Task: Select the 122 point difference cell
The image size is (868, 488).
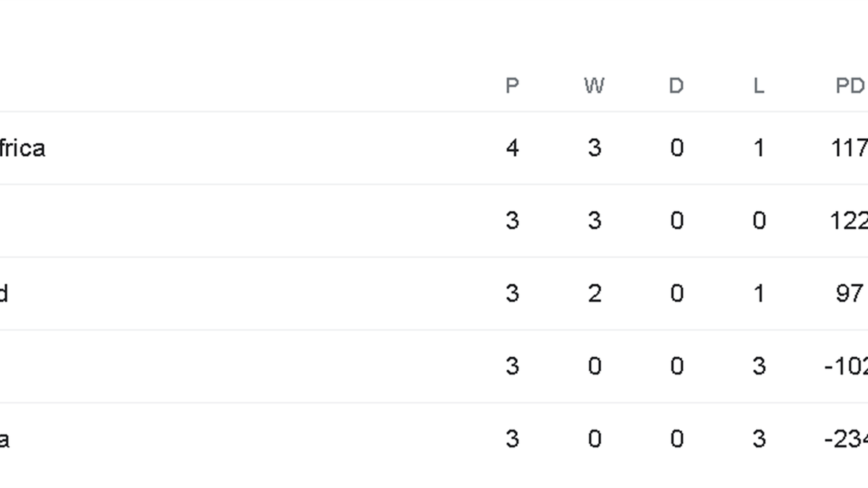Action: coord(849,221)
